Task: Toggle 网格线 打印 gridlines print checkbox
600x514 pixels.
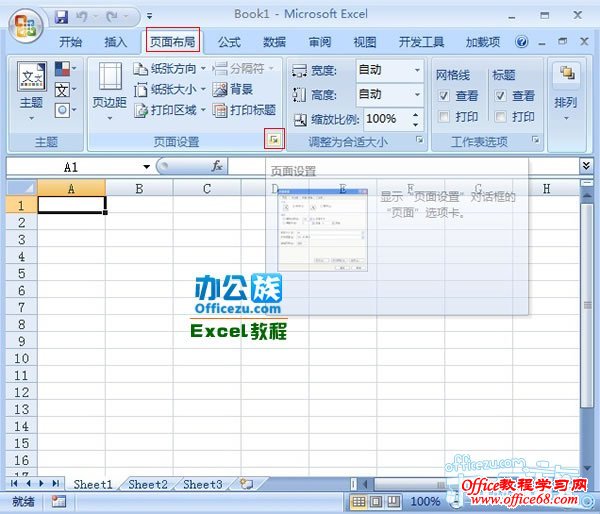Action: 443,116
